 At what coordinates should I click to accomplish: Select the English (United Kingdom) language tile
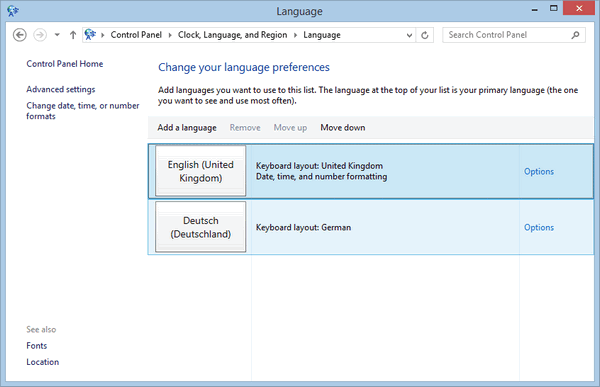pyautogui.click(x=201, y=171)
